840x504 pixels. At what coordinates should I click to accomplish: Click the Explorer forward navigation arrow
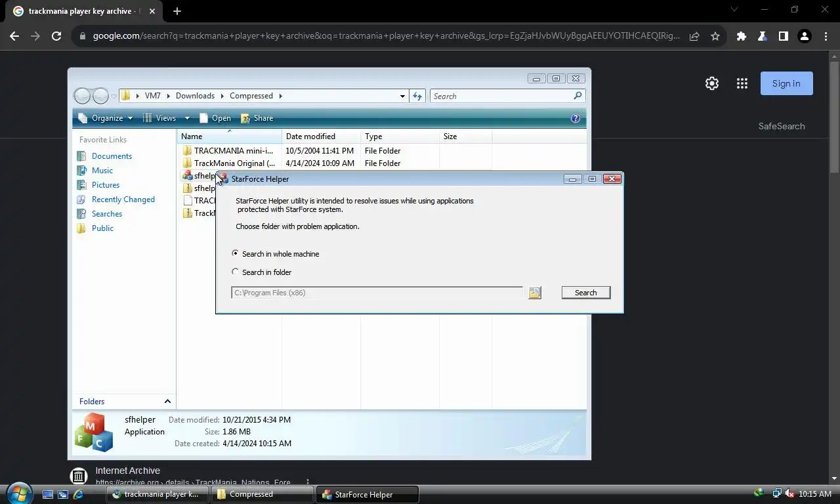pyautogui.click(x=100, y=96)
